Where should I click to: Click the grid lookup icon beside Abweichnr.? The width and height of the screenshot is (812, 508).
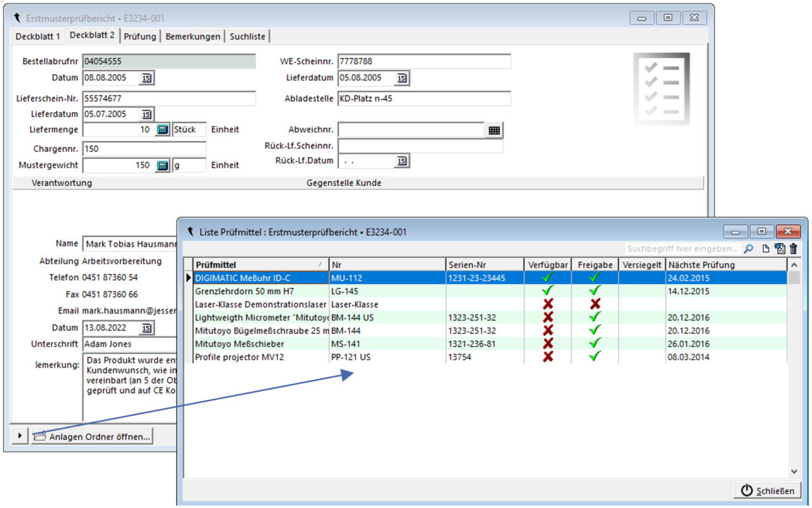pos(494,130)
